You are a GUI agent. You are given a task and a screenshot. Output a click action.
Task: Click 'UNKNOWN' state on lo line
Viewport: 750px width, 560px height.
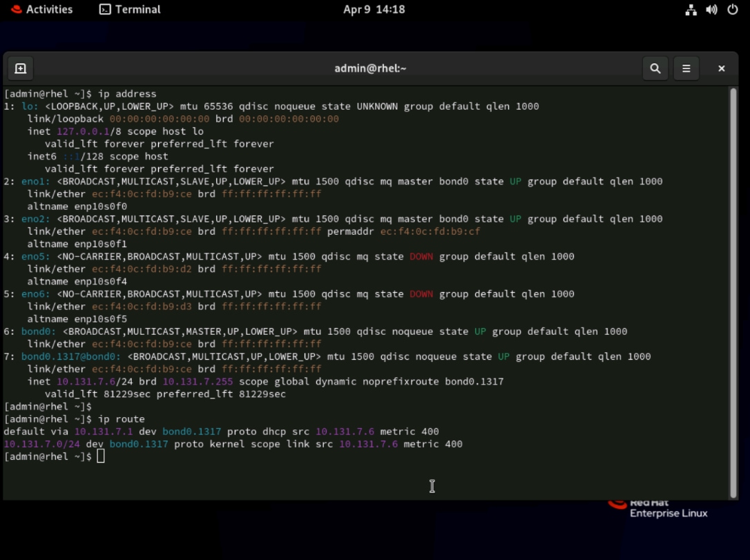point(377,106)
